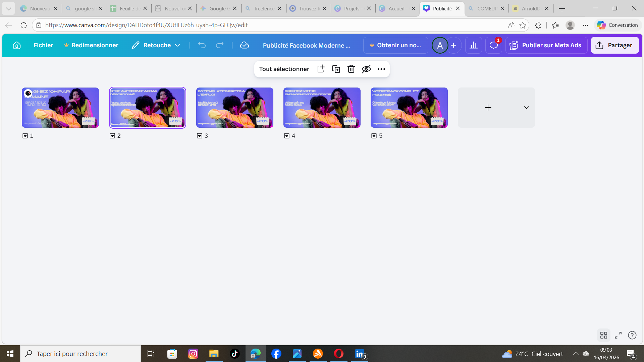
Task: Hide selected page with crossed eye icon
Action: coord(366,69)
